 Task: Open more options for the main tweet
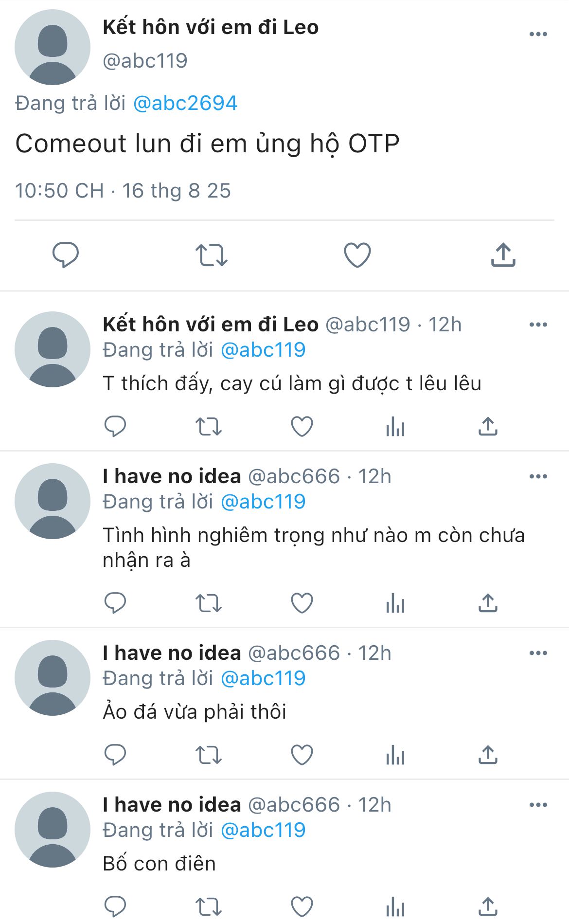pyautogui.click(x=538, y=34)
